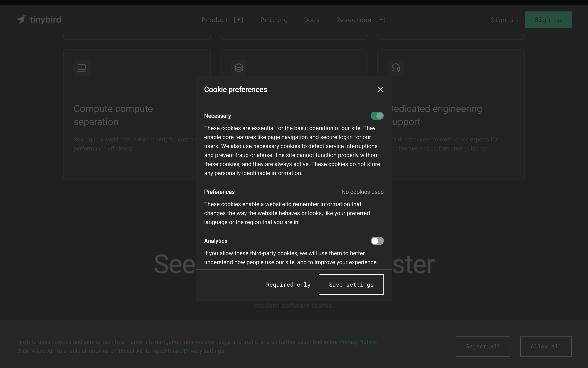Open the Docs menu item
Image resolution: width=588 pixels, height=368 pixels.
(x=312, y=20)
